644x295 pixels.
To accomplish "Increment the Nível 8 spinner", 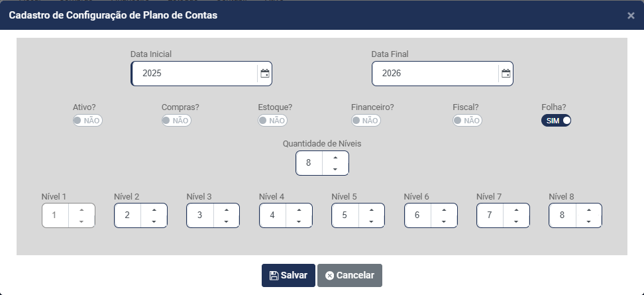I will click(589, 209).
